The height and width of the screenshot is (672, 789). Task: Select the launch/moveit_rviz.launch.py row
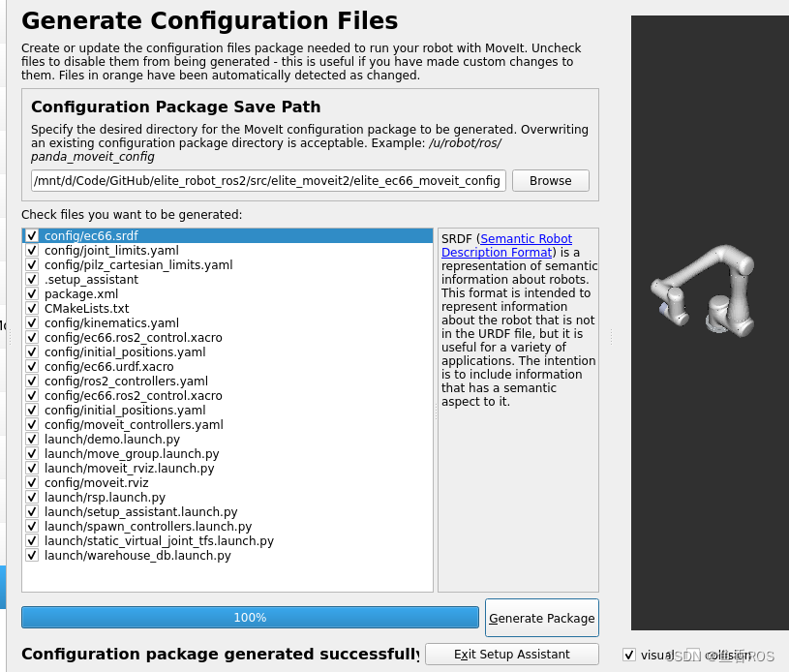(228, 468)
